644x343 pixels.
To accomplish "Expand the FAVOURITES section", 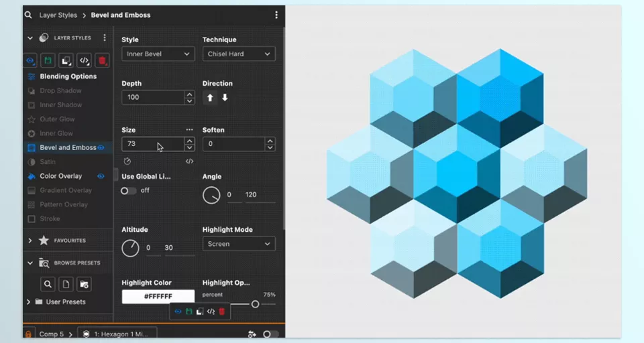I will pos(30,241).
